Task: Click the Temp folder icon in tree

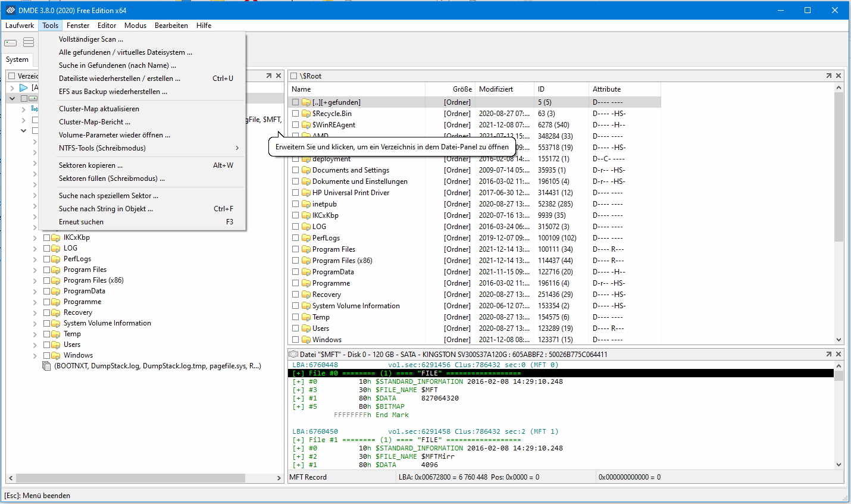Action: click(56, 334)
